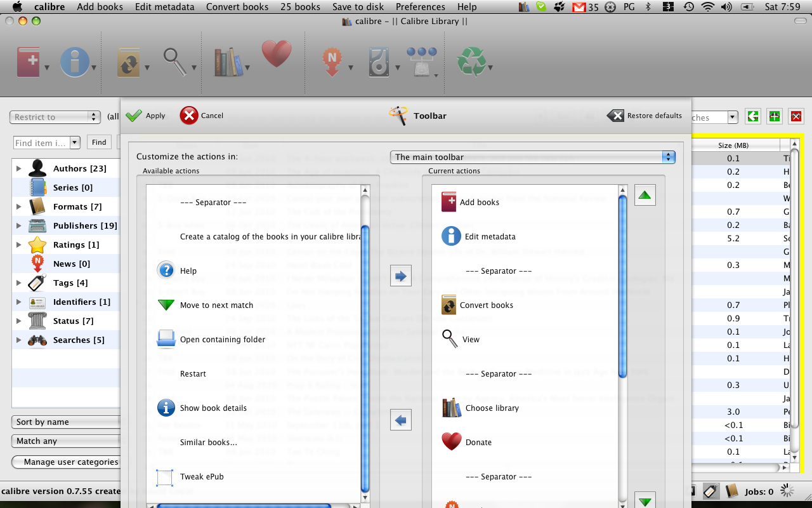Open the Help menu in the menu bar
The height and width of the screenshot is (508, 812).
[467, 7]
